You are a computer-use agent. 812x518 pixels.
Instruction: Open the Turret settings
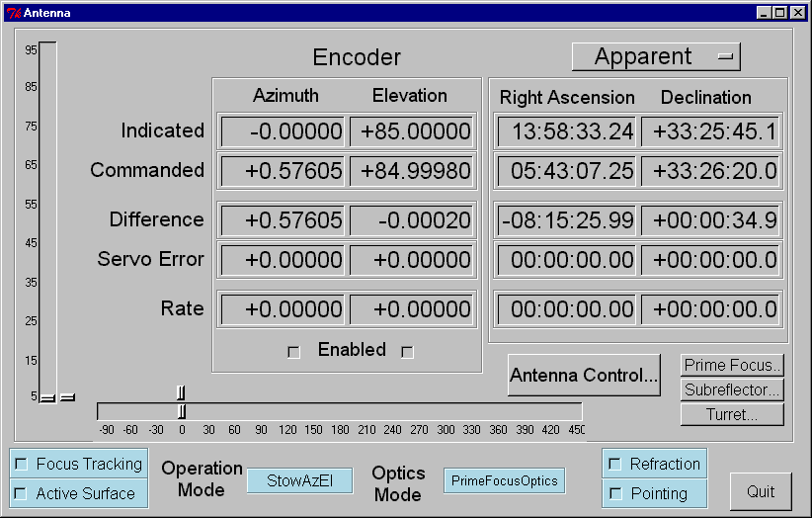click(733, 415)
